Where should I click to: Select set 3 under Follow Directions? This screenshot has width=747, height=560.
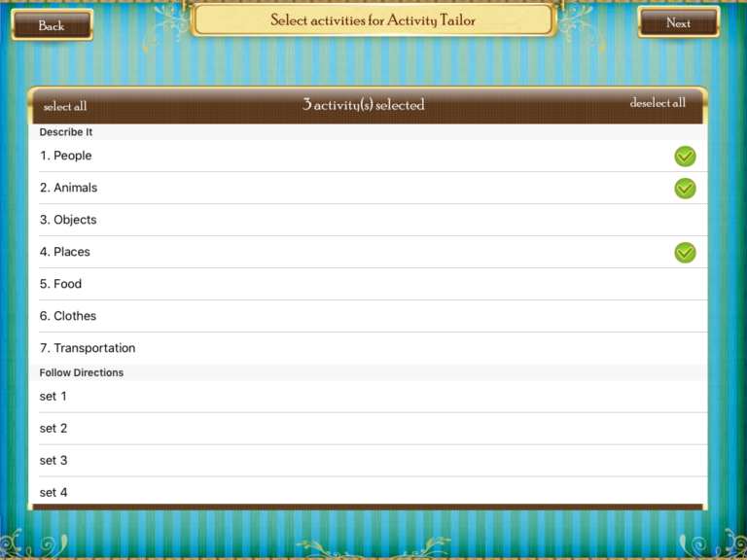pos(368,461)
